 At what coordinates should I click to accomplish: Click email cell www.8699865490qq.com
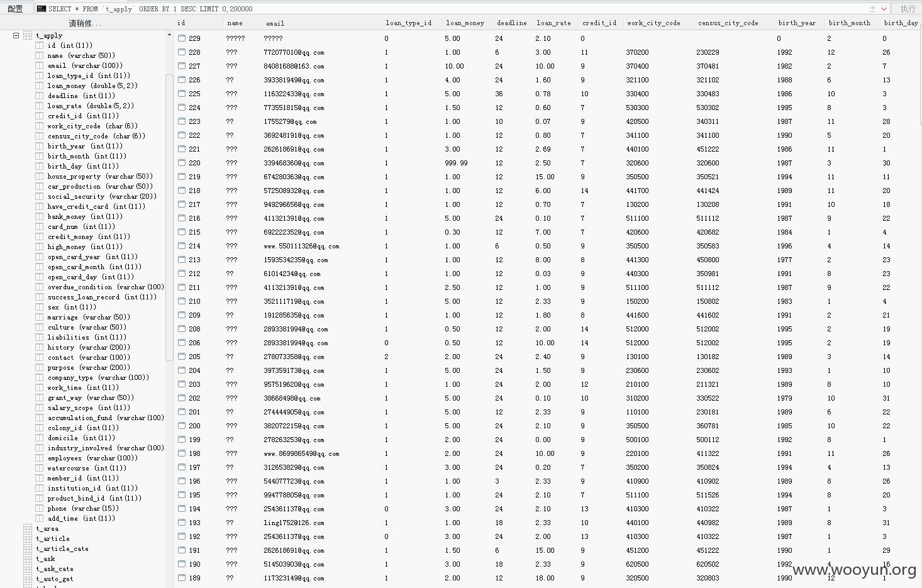coord(301,453)
